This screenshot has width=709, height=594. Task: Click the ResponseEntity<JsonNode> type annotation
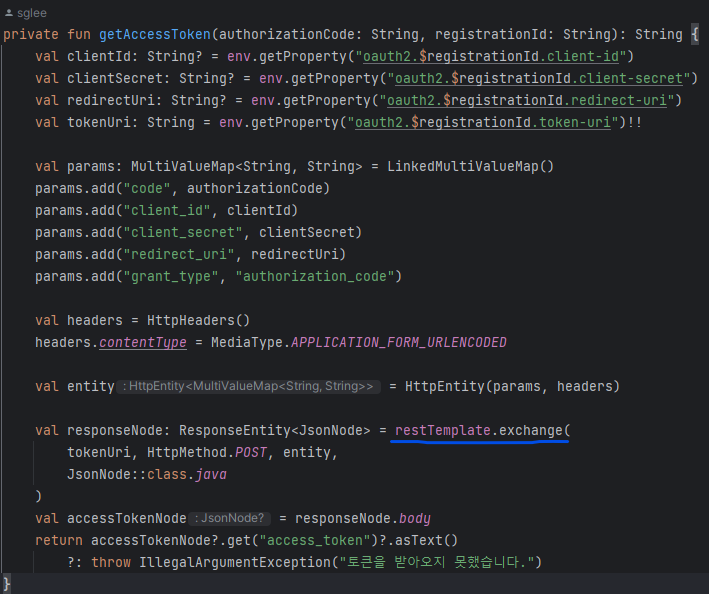point(274,430)
